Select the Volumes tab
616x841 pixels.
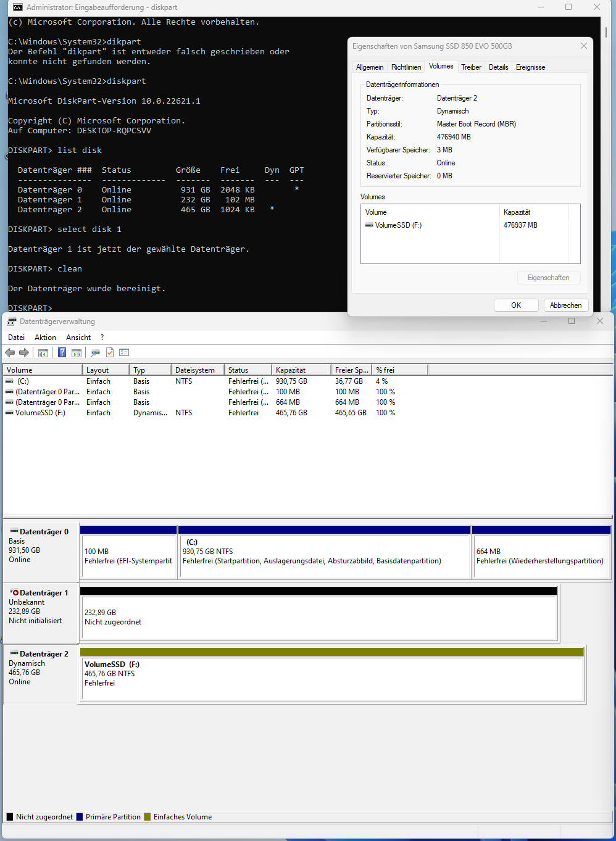pyautogui.click(x=441, y=66)
